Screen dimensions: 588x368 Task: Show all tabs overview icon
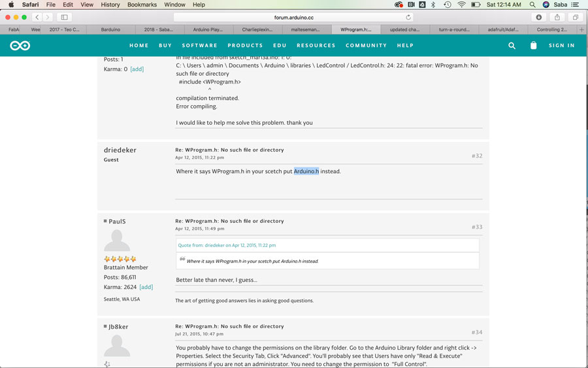[x=576, y=17]
